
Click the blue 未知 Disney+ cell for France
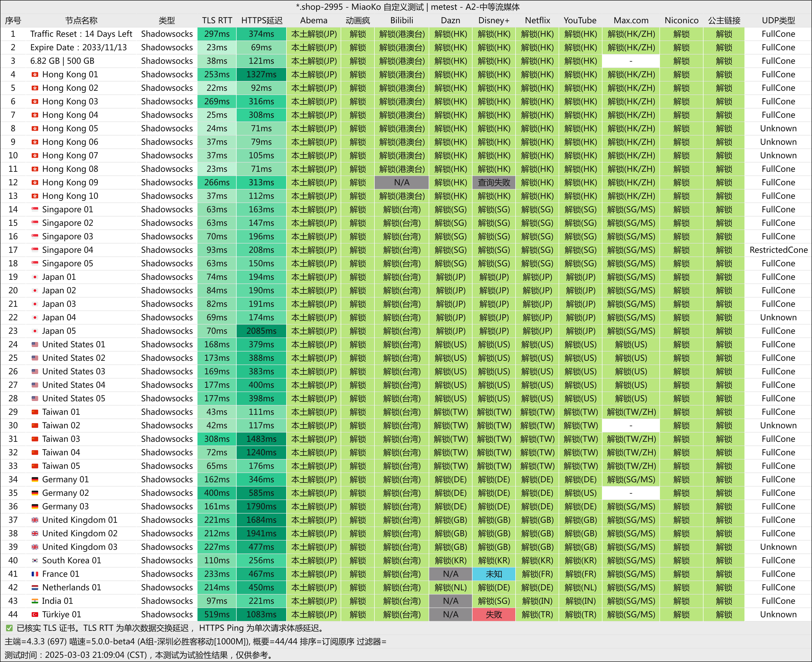[x=493, y=574]
